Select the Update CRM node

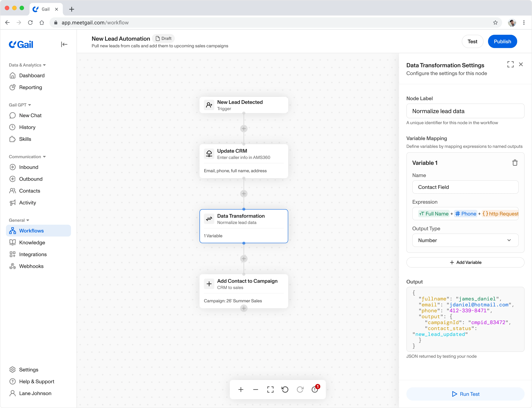(244, 161)
